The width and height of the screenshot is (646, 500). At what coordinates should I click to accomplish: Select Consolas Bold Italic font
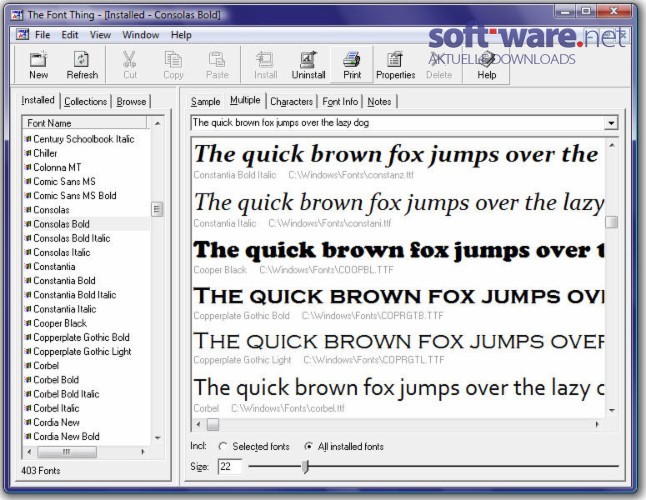72,238
